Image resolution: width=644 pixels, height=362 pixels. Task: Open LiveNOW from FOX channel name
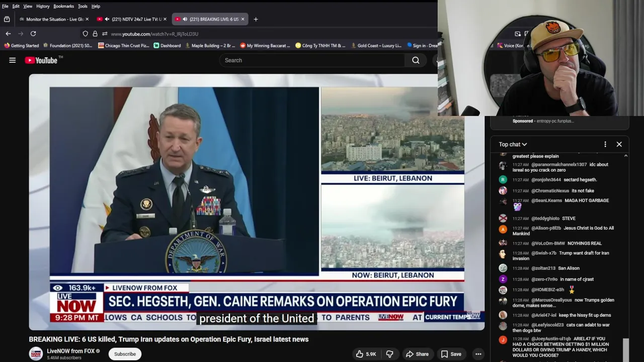70,351
